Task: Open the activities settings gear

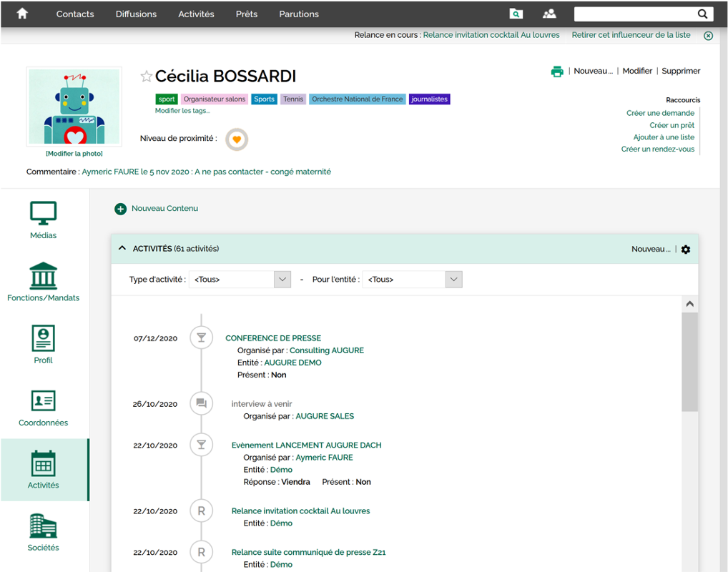Action: (x=686, y=250)
